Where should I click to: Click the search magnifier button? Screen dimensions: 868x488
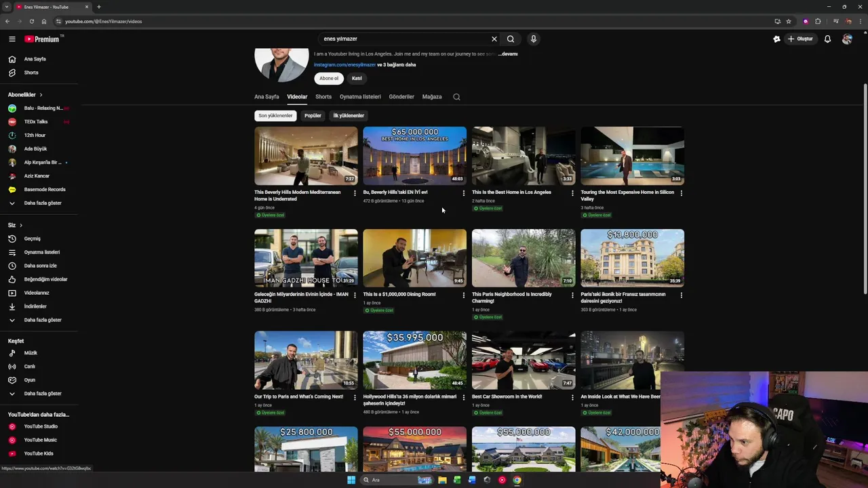511,39
